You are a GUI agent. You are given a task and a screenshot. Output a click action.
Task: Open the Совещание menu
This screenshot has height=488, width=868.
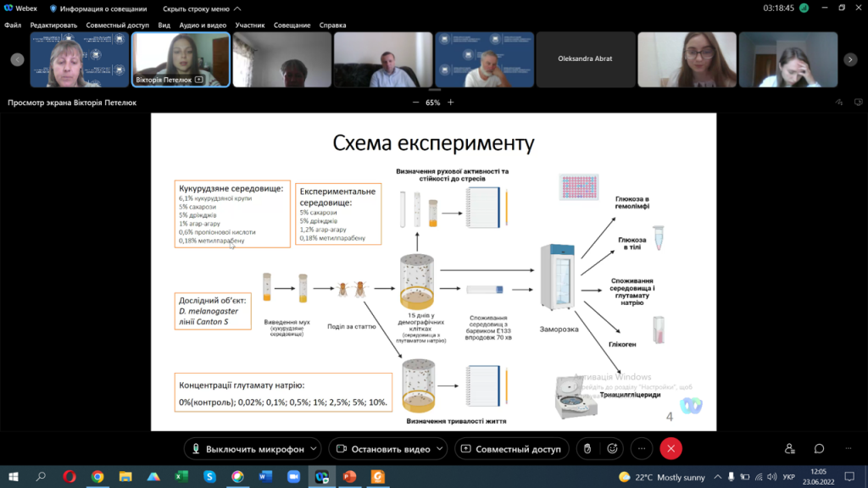(x=292, y=25)
